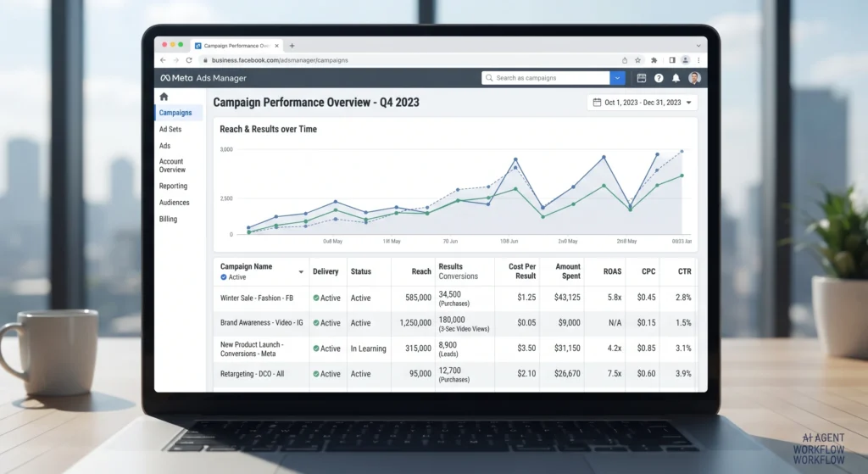Viewport: 868px width, 474px height.
Task: Open the browser extensions puzzle icon
Action: [x=654, y=60]
